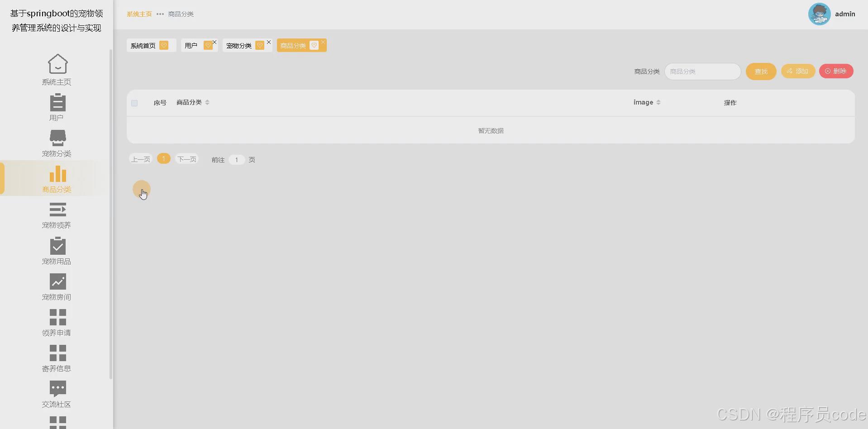Viewport: 868px width, 429px height.
Task: Open the 宠物领养 list icon in sidebar
Action: [x=57, y=210]
